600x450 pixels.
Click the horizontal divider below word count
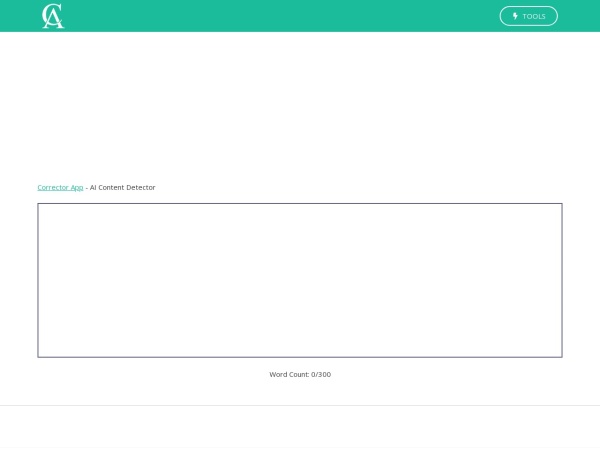coord(300,405)
